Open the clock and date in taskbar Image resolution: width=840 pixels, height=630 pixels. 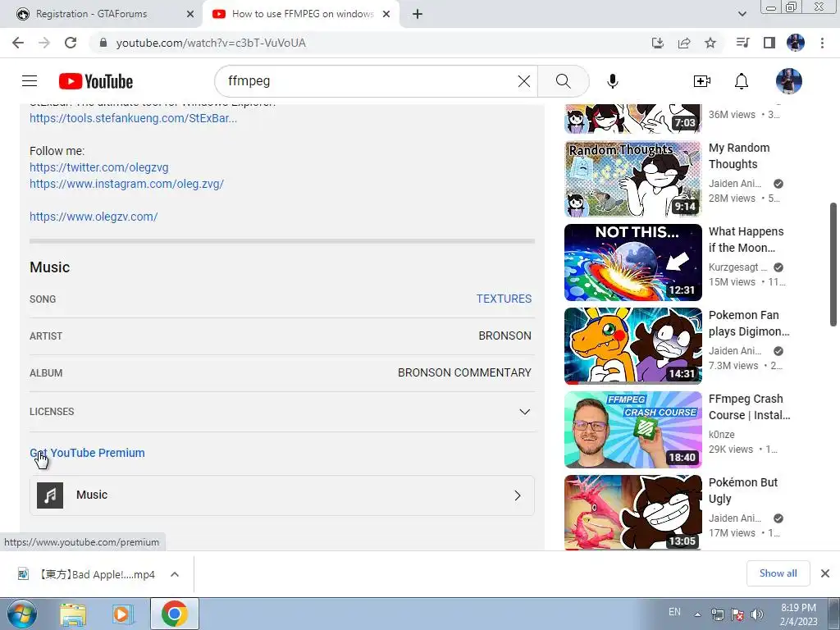tap(798, 614)
